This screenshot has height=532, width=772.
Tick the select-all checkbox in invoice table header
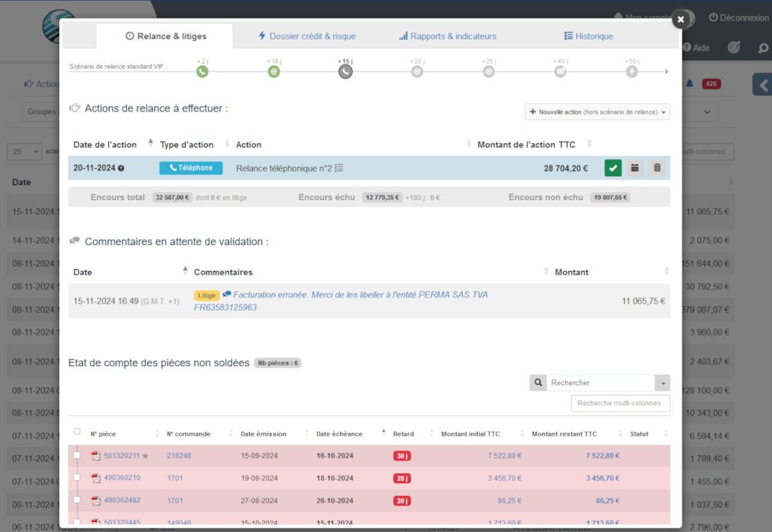coord(77,432)
